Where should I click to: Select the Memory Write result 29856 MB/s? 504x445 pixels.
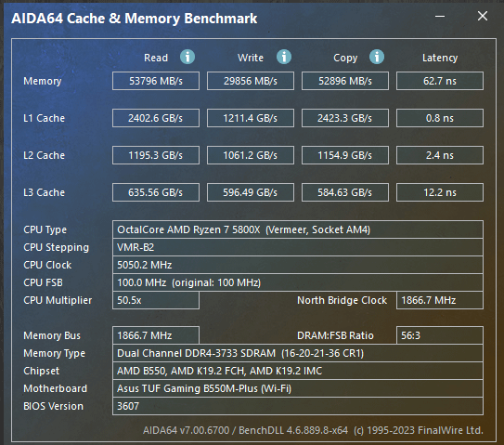[x=251, y=81]
